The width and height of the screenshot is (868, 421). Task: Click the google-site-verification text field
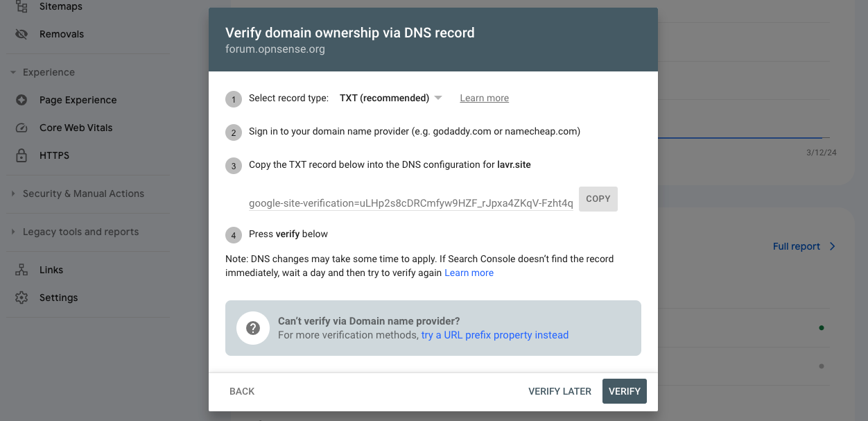pyautogui.click(x=410, y=203)
